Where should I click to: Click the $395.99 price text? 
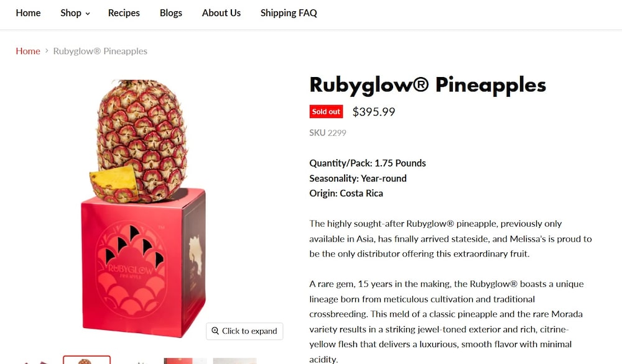coord(374,112)
